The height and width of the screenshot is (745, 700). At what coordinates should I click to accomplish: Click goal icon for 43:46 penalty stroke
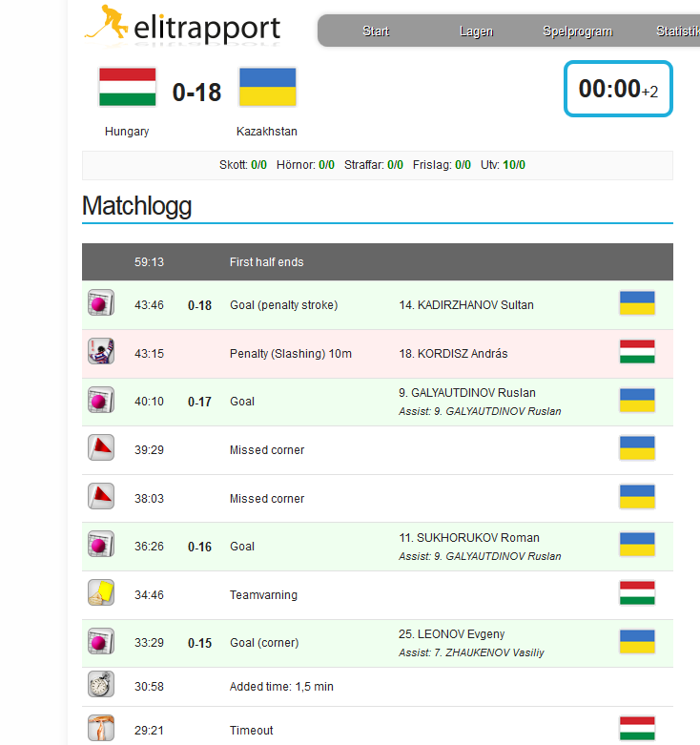[101, 302]
